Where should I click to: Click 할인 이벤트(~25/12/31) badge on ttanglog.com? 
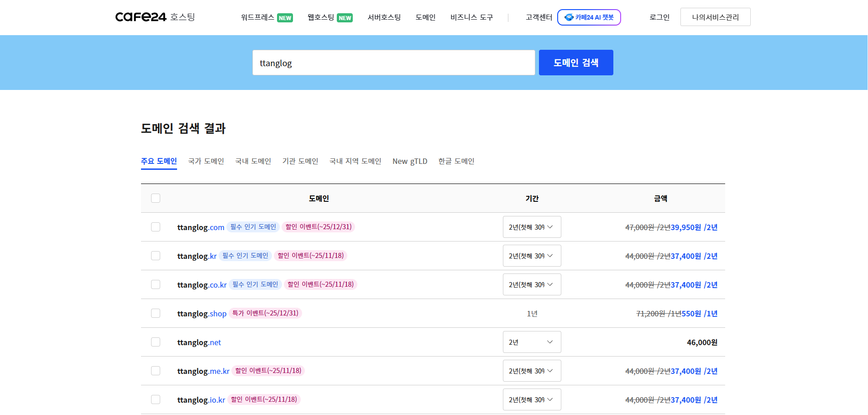tap(319, 227)
